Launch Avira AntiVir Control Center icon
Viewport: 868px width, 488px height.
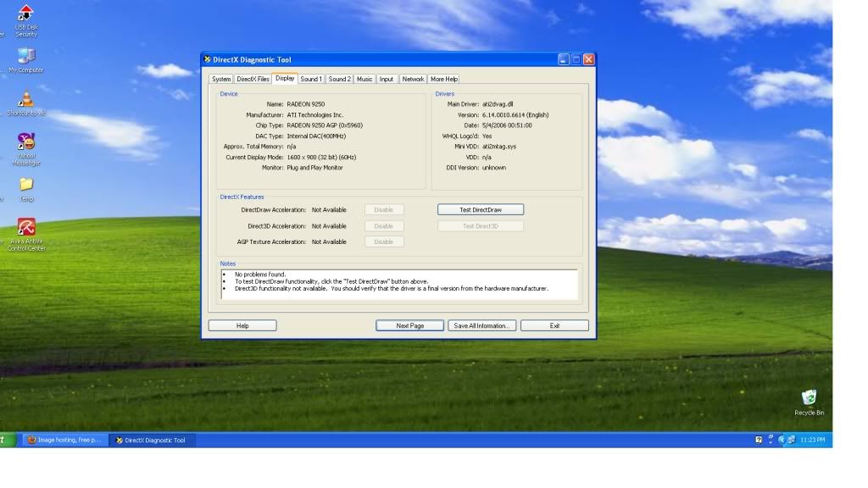26,228
